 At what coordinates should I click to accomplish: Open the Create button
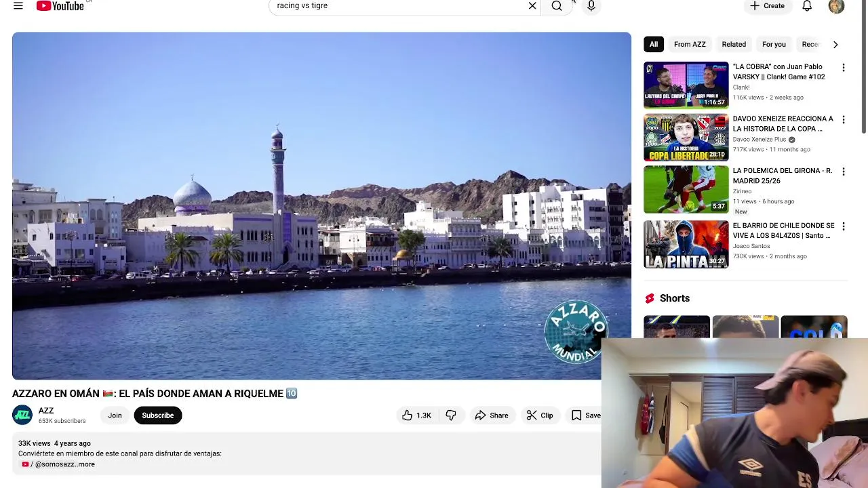click(767, 5)
